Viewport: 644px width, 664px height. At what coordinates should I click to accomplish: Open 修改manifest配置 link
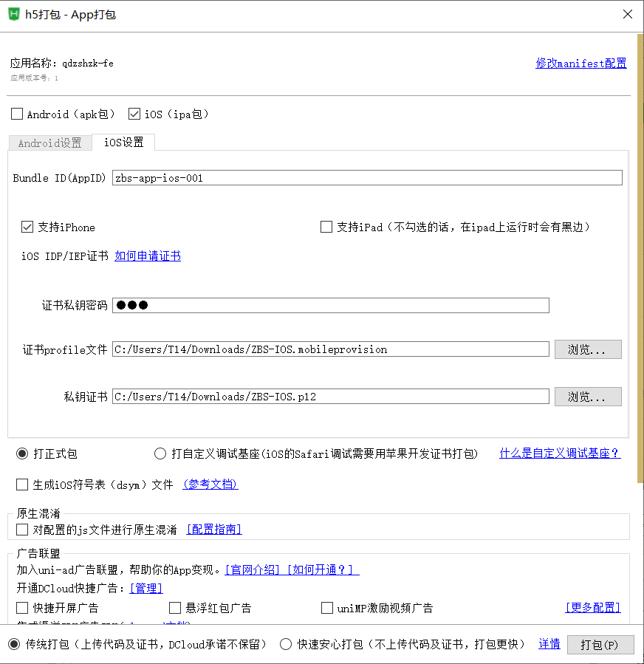point(580,63)
